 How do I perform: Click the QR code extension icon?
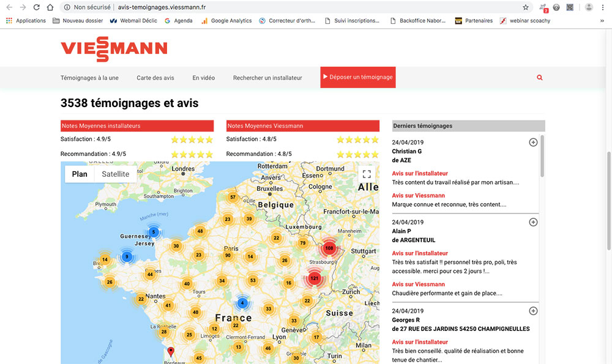[x=570, y=7]
